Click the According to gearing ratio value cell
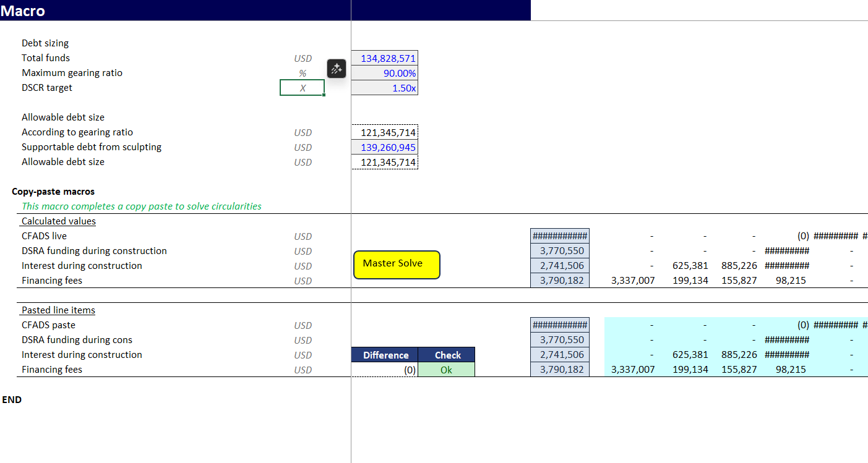This screenshot has height=463, width=868. [384, 132]
